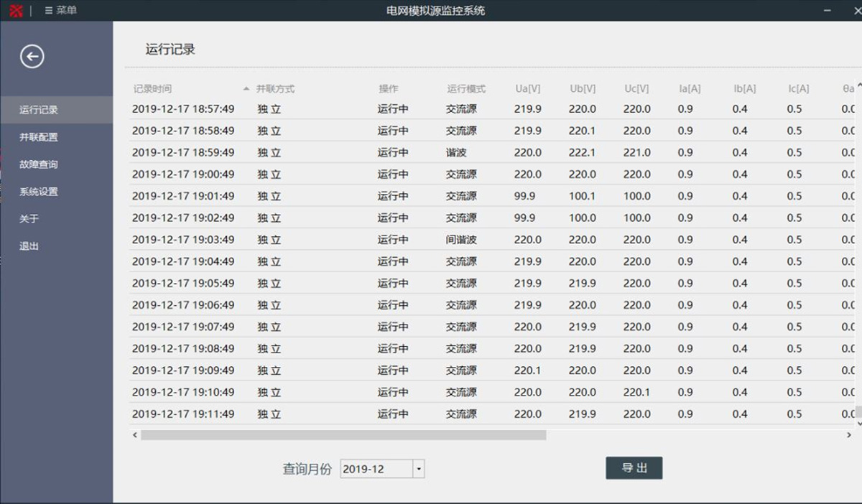Click Ua value 99.9 in 19:02:49 row
Image resolution: width=862 pixels, height=504 pixels.
pos(525,218)
